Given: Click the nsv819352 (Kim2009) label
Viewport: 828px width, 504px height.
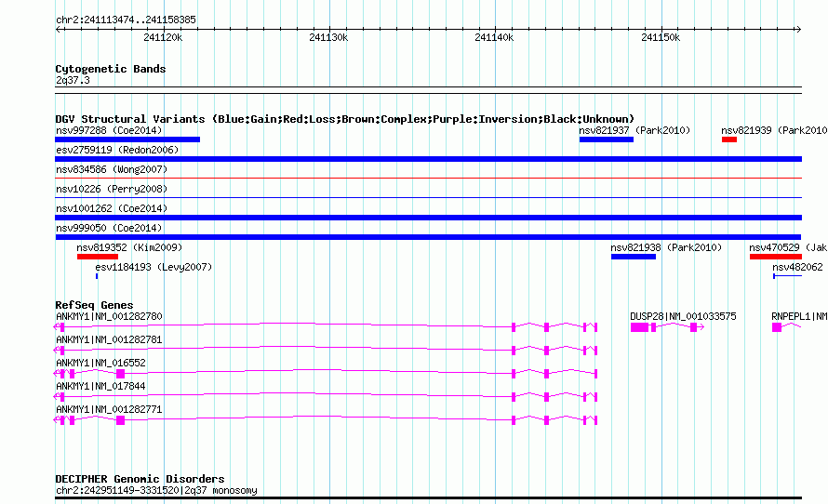Looking at the screenshot, I should click(129, 247).
